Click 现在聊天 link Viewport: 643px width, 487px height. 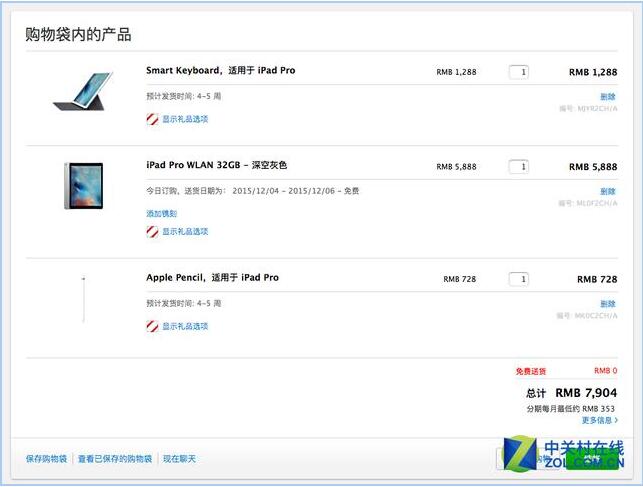[x=179, y=459]
